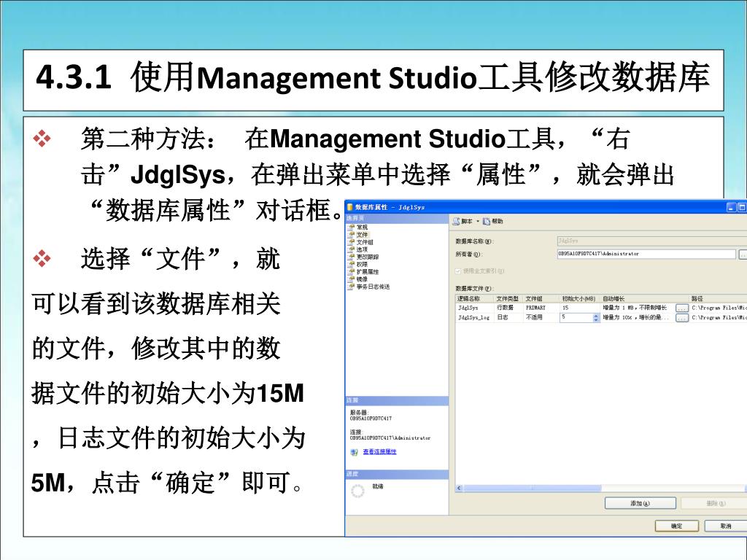Click the 取消 cancel button
Screen dimensions: 747x560
[726, 526]
